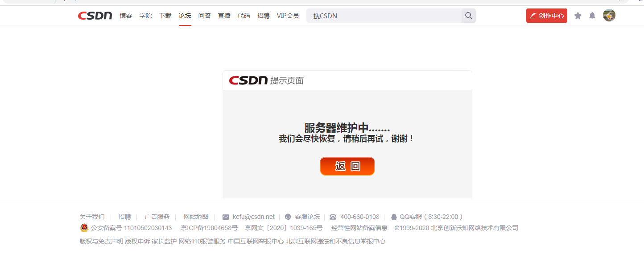The image size is (644, 264).
Task: Open 招聘 footer link
Action: 124,217
